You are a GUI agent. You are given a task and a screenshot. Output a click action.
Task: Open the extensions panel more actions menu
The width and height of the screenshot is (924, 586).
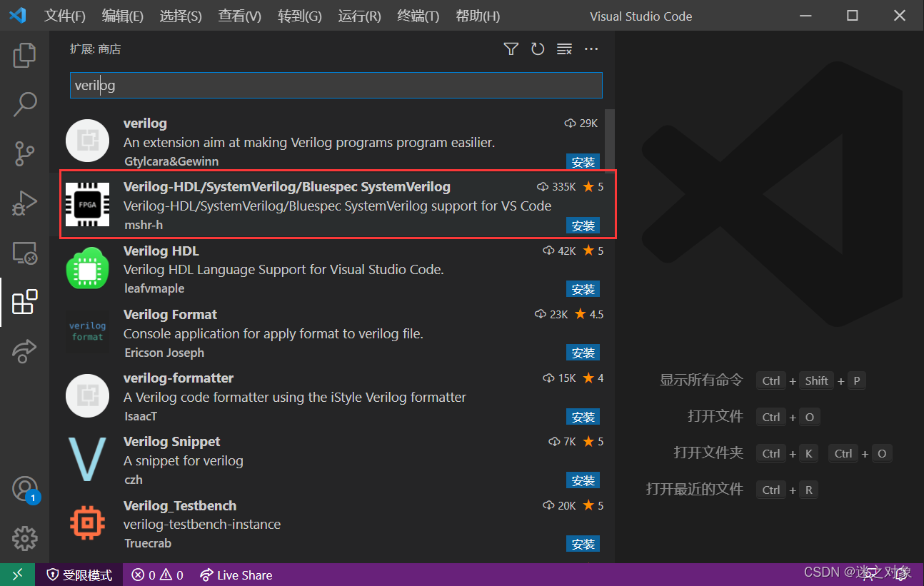[x=591, y=49]
